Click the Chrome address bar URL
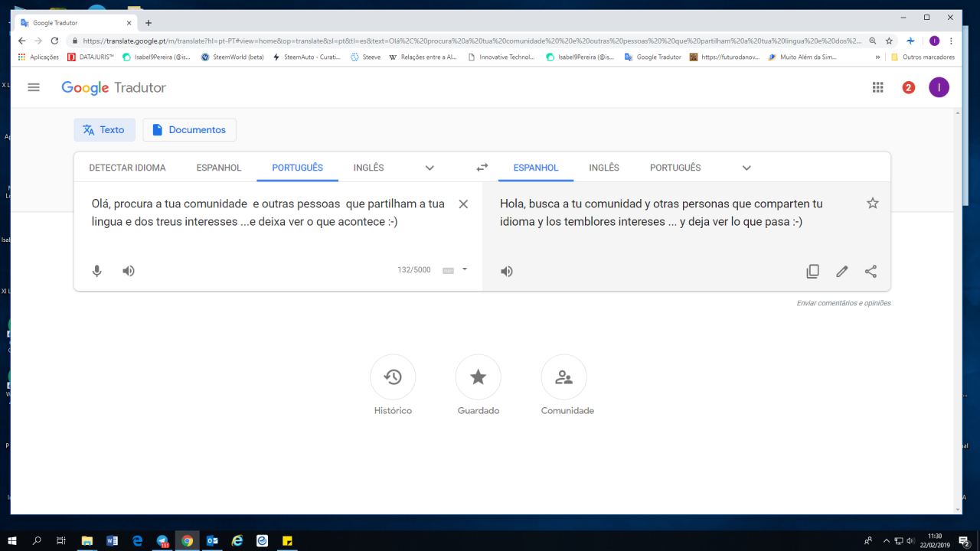The height and width of the screenshot is (551, 980). pyautogui.click(x=471, y=41)
